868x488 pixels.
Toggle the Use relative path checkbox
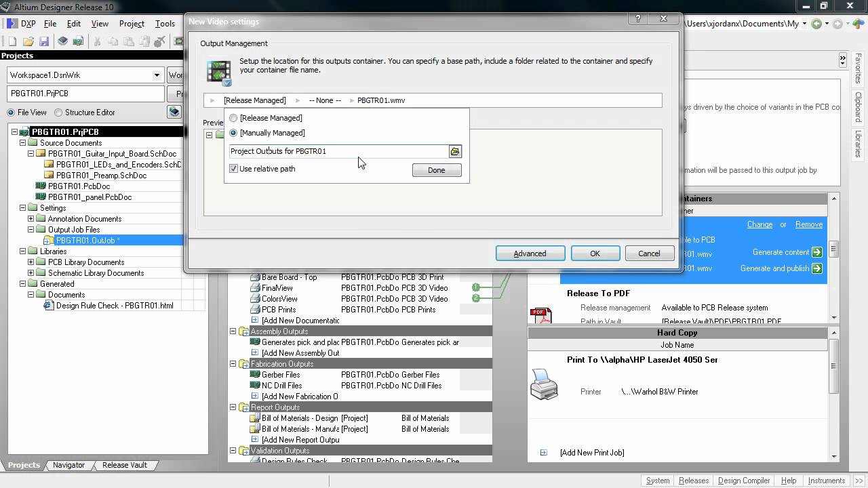pos(233,169)
